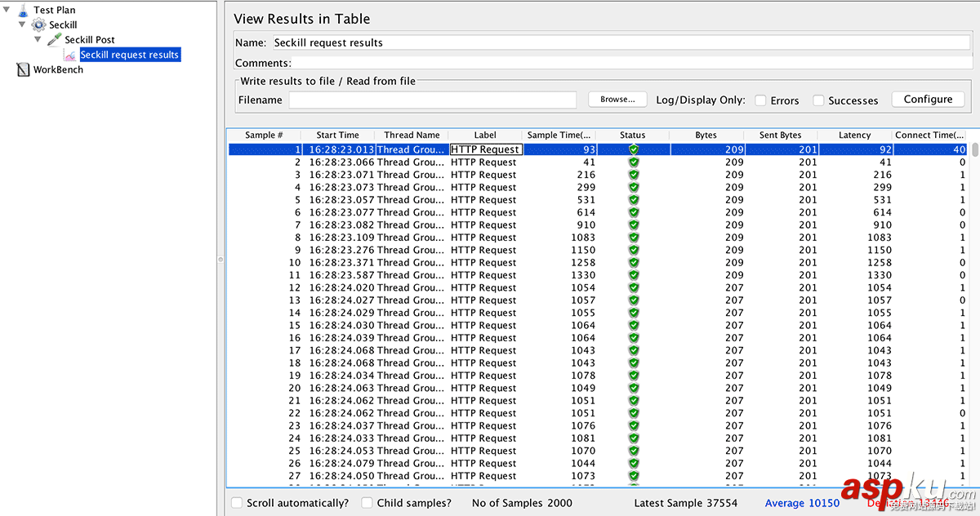
Task: Toggle Child samples checkbox
Action: pos(367,503)
